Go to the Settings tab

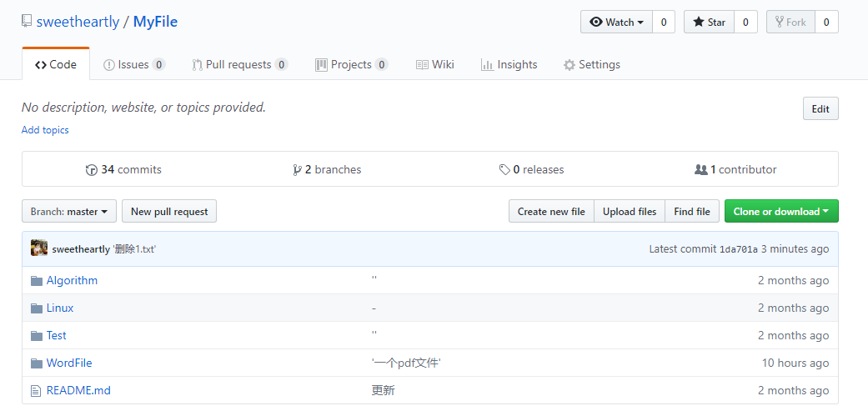[x=591, y=65]
